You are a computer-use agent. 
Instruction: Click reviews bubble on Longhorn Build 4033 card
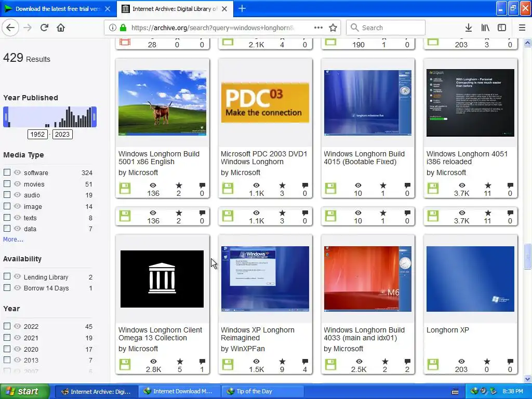click(407, 362)
